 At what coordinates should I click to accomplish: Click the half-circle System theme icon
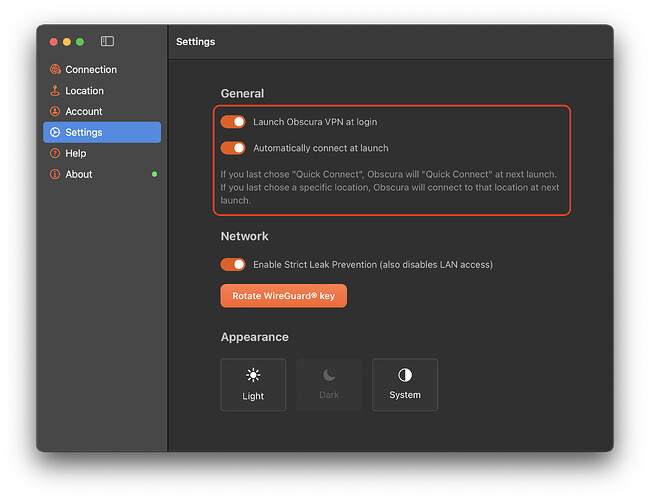tap(405, 375)
